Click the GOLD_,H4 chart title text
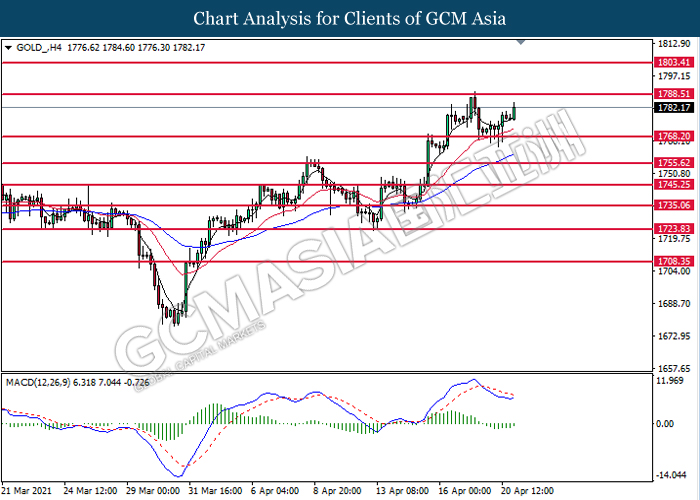Viewport: 700px width, 500px height. (x=39, y=48)
